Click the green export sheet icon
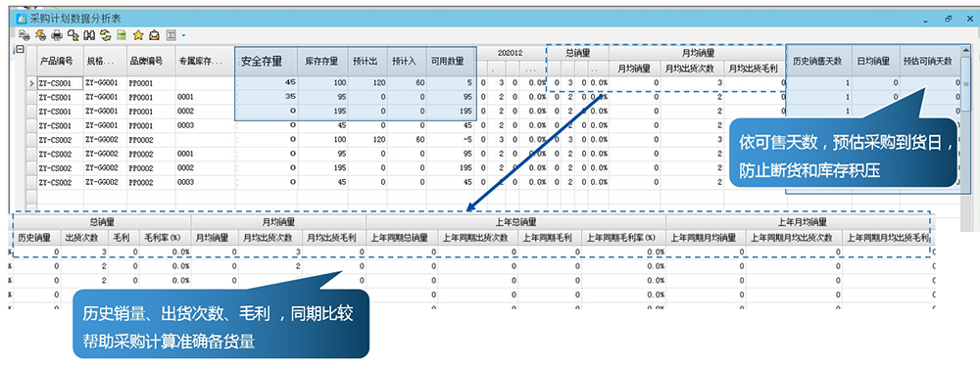The image size is (980, 368). pos(122,35)
